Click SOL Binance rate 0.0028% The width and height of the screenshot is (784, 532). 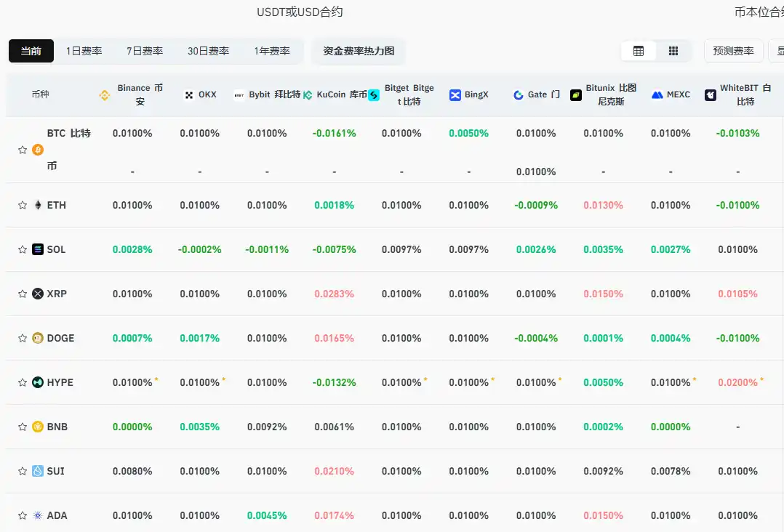click(x=132, y=250)
